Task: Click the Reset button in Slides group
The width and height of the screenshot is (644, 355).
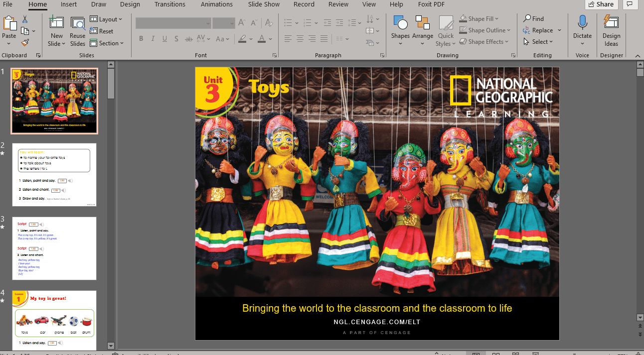Action: click(x=102, y=31)
